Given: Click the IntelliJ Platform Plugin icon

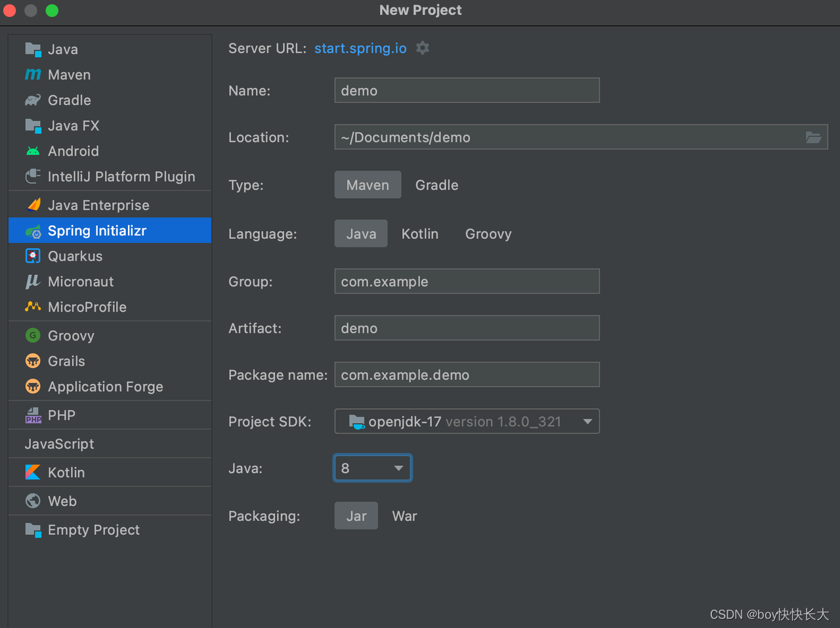Looking at the screenshot, I should [x=33, y=177].
